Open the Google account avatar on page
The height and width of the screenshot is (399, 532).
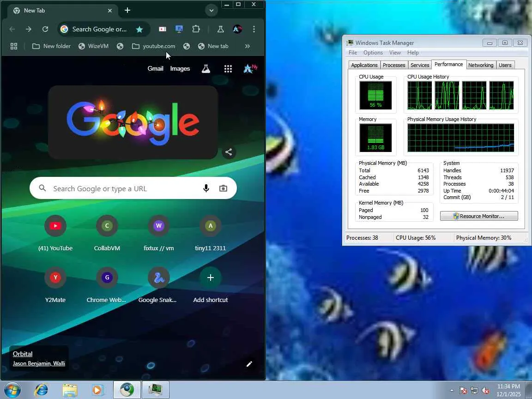click(x=250, y=69)
